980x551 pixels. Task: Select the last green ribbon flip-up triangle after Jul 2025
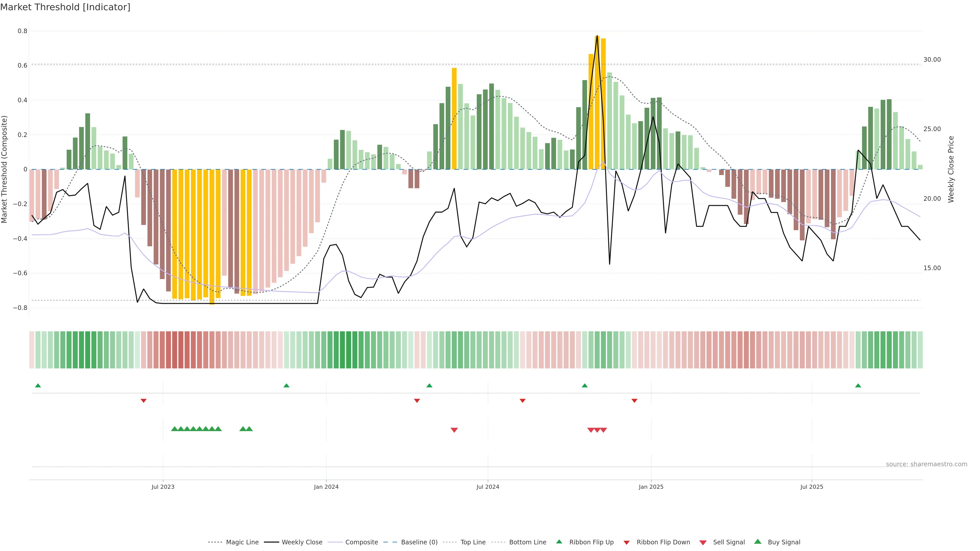click(858, 386)
